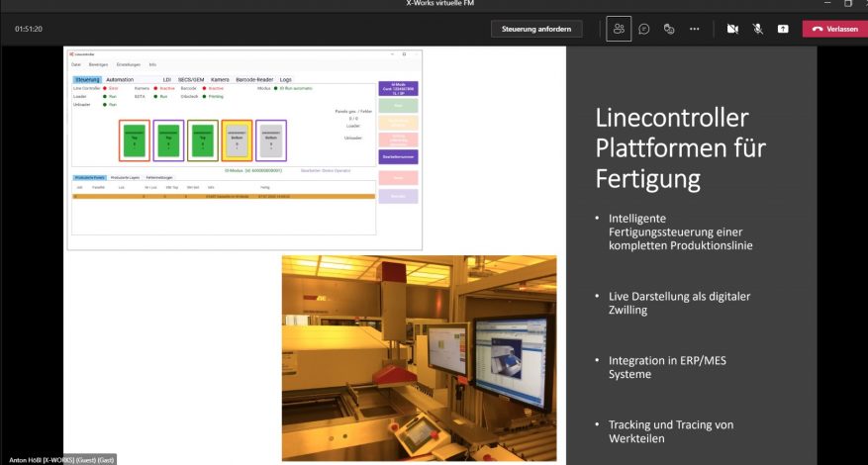Click the purple Bearbeiternummer button
868x465 pixels.
399,156
